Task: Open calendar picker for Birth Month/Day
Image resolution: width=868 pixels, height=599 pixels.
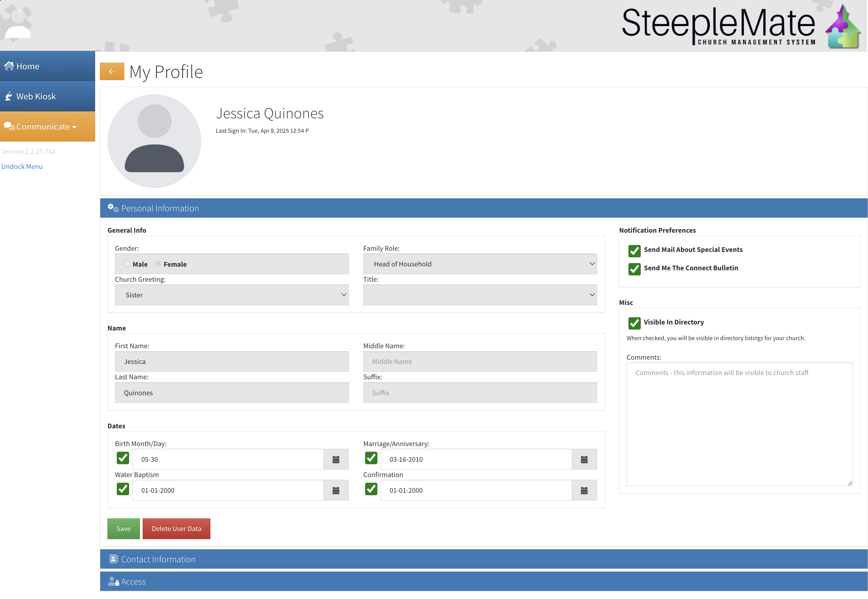Action: point(336,459)
